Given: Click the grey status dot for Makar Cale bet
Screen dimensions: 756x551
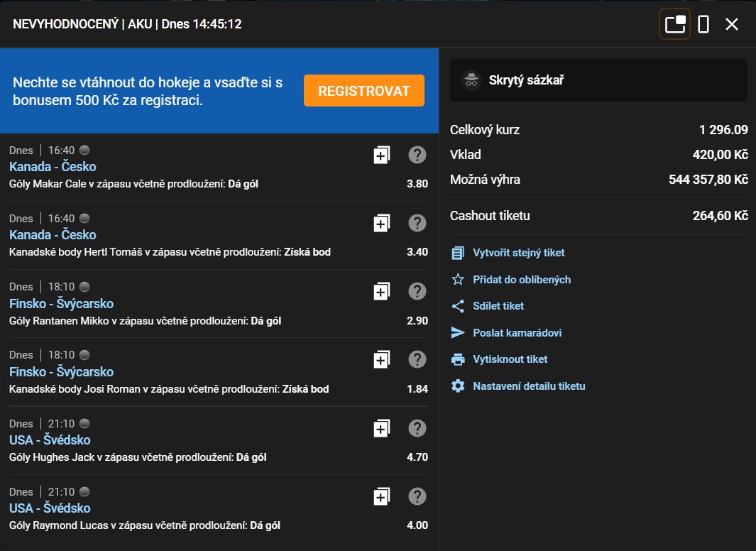Looking at the screenshot, I should (x=84, y=150).
